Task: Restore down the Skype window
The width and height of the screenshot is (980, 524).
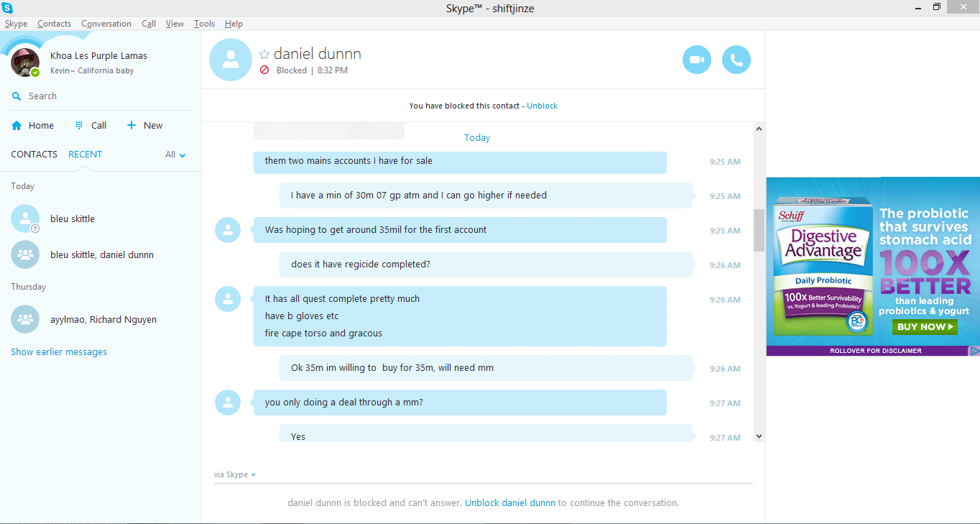Action: 936,7
